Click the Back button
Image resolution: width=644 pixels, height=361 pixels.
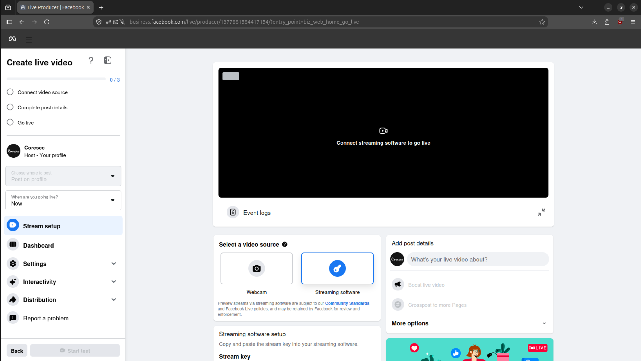click(17, 350)
